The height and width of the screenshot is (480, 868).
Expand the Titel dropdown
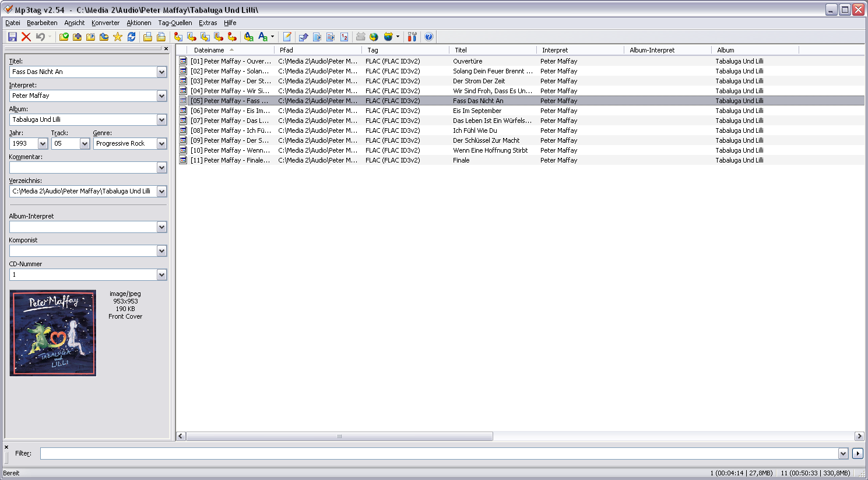tap(161, 72)
